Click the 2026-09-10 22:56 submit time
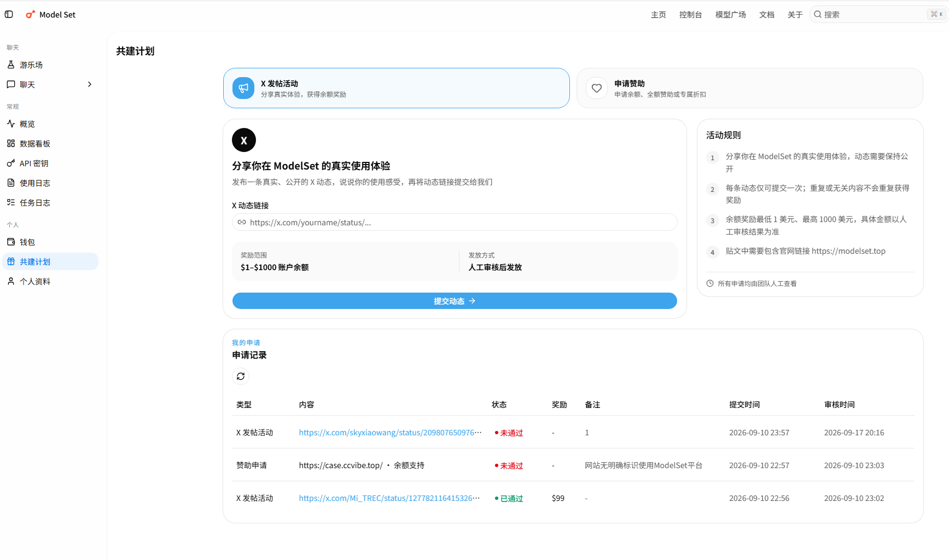949x560 pixels. tap(759, 498)
